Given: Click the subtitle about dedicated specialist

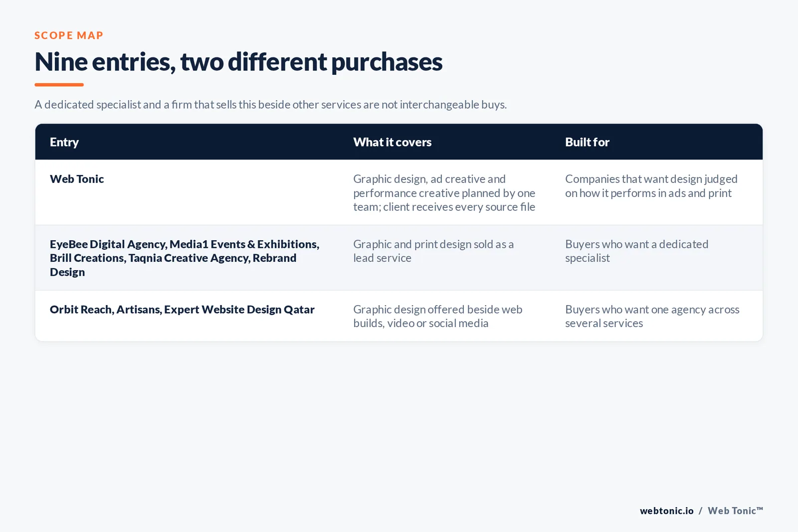Looking at the screenshot, I should [x=270, y=105].
